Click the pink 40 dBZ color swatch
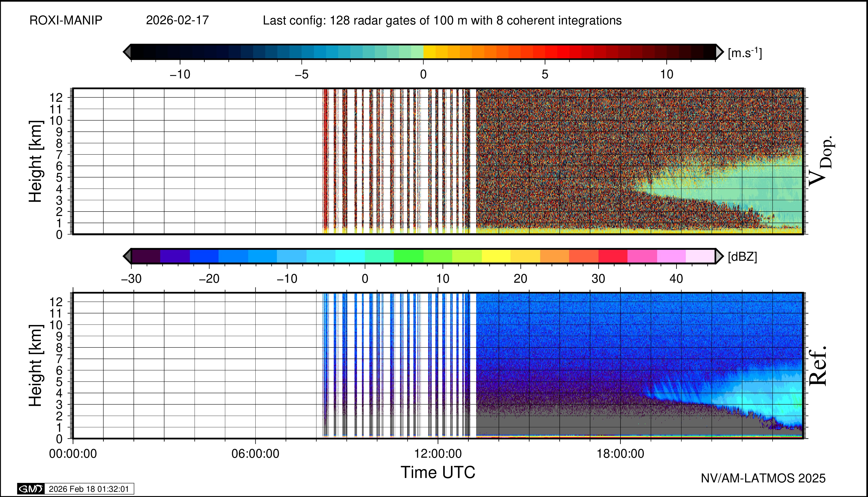The height and width of the screenshot is (497, 868). (x=671, y=256)
